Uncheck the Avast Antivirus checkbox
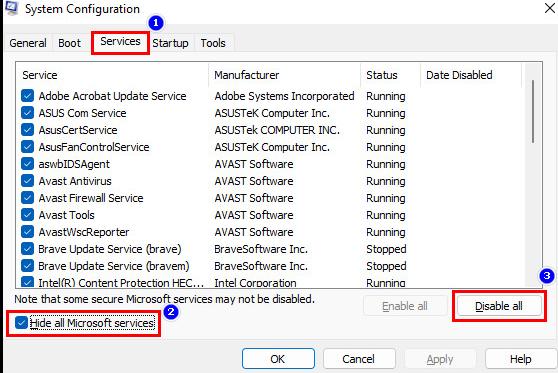This screenshot has height=373, width=558. (x=27, y=181)
